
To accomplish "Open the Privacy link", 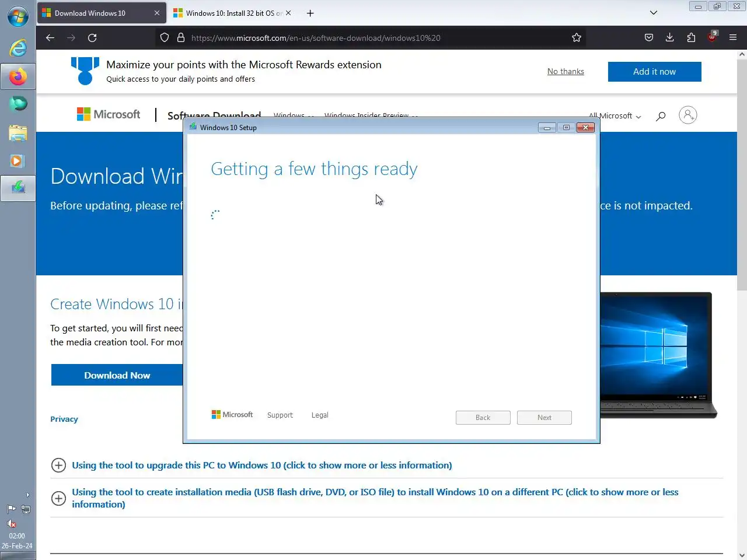I will coord(64,419).
